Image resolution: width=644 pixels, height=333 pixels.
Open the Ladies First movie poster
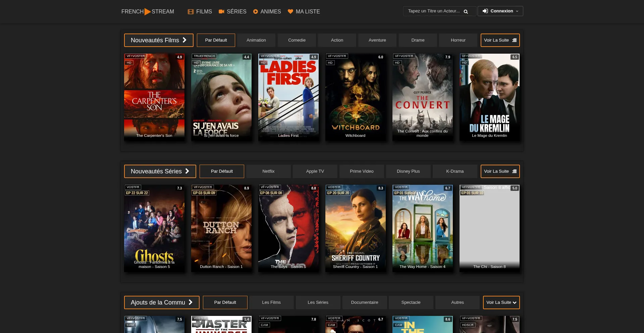(x=288, y=97)
